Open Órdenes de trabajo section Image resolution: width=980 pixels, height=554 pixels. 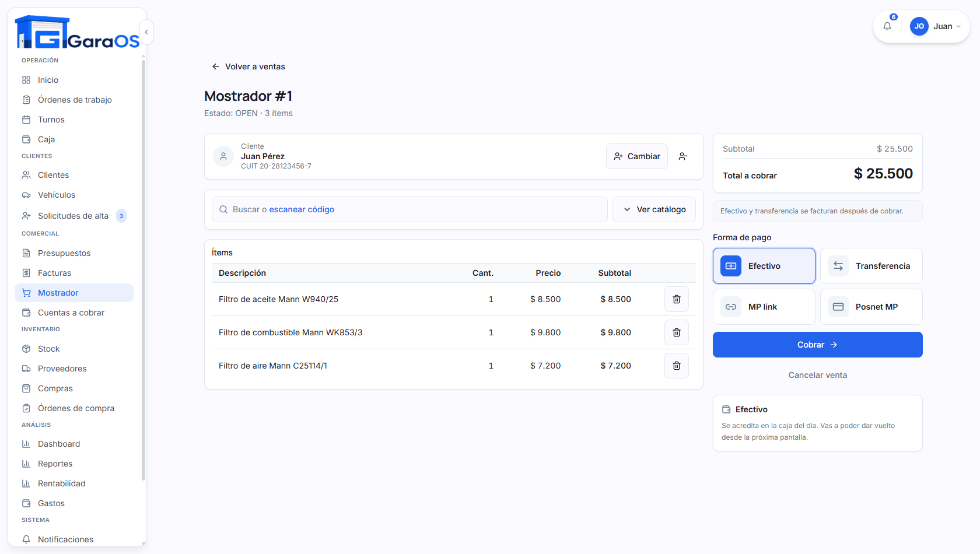[x=74, y=100]
